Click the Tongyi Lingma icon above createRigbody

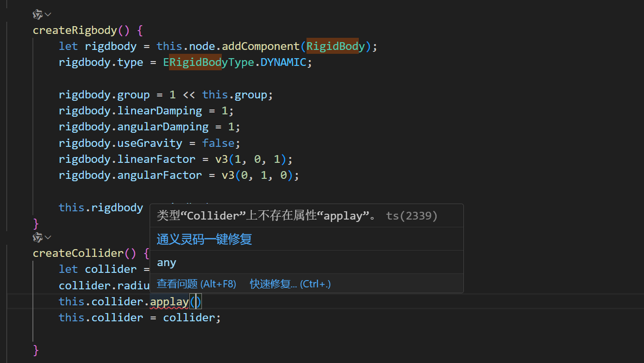[37, 15]
